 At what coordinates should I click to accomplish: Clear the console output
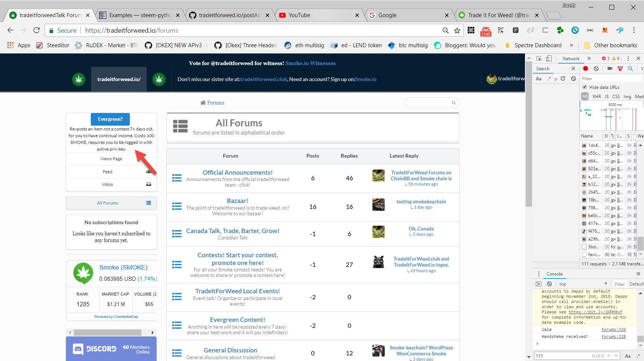(549, 284)
